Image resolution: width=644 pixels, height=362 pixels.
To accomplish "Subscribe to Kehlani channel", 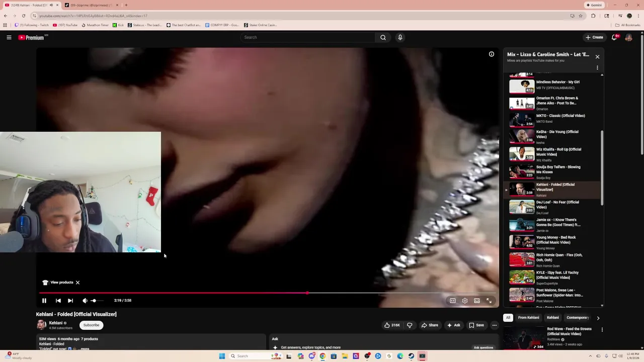I will (x=92, y=325).
